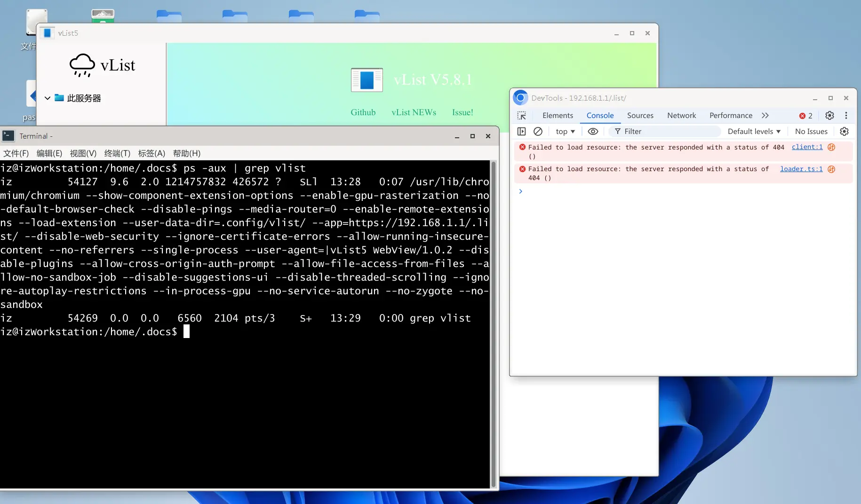Open the Default levels dropdown
Screen dimensions: 861x504
[754, 132]
